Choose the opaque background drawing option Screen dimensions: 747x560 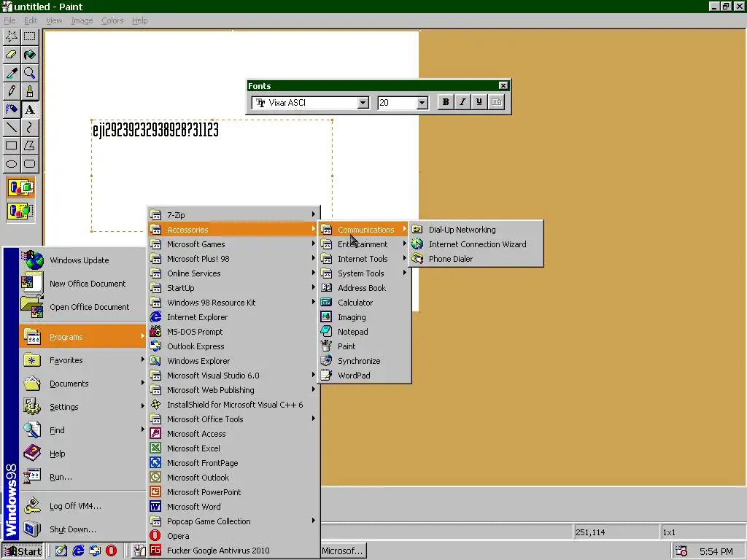coord(20,187)
